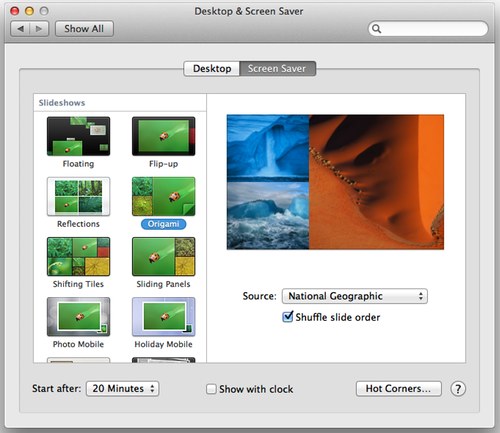The height and width of the screenshot is (433, 500).
Task: Select the Origami slideshow thumbnail
Action: 163,196
